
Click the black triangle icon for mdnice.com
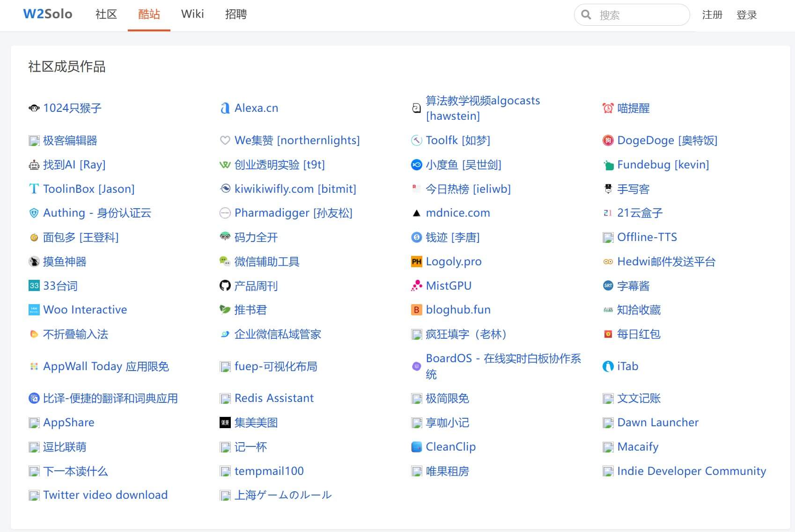[416, 213]
